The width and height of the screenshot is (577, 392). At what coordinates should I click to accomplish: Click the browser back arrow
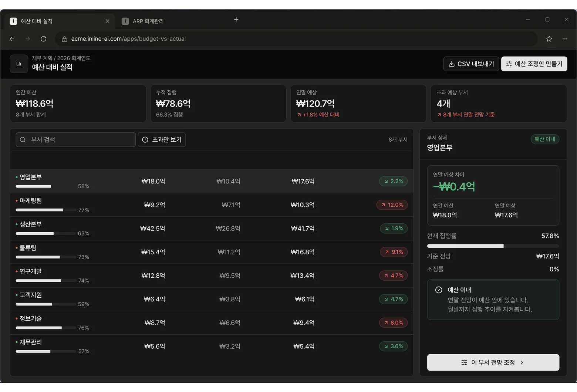coord(12,39)
